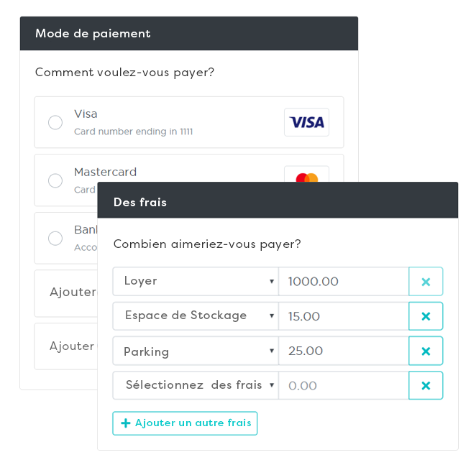This screenshot has height=470, width=476.
Task: Remove the Parking fee row
Action: pyautogui.click(x=426, y=351)
